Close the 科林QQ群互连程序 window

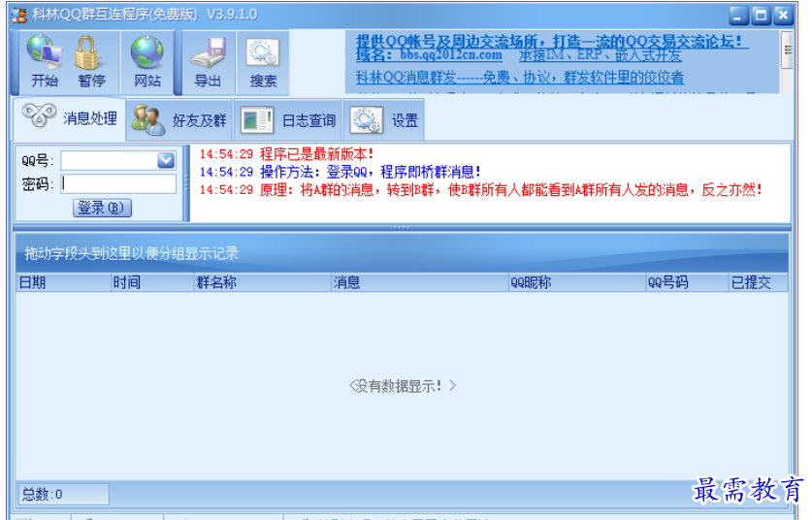pos(784,16)
